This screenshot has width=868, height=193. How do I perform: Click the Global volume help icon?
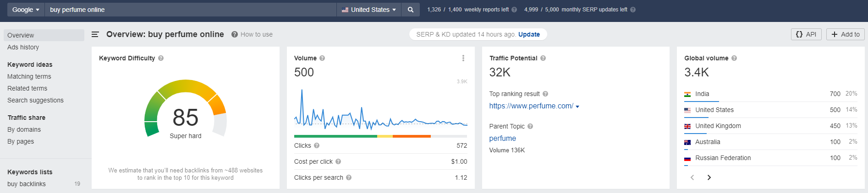[x=734, y=58]
